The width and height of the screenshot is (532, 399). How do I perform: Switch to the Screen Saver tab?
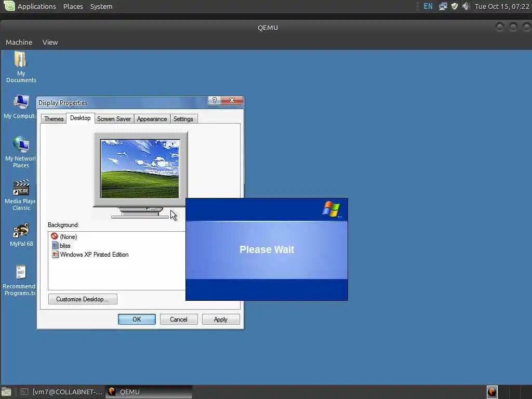pos(114,119)
